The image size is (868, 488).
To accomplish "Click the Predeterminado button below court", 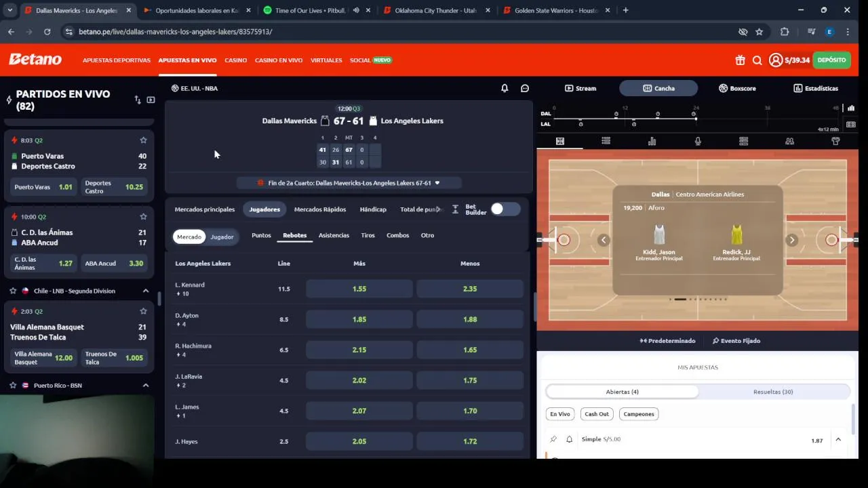I will click(x=668, y=341).
